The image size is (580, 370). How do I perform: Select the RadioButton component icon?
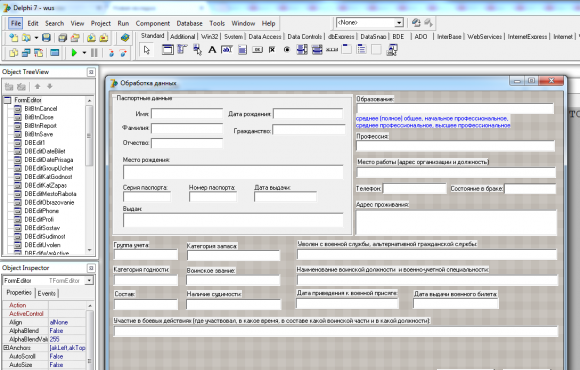click(287, 50)
